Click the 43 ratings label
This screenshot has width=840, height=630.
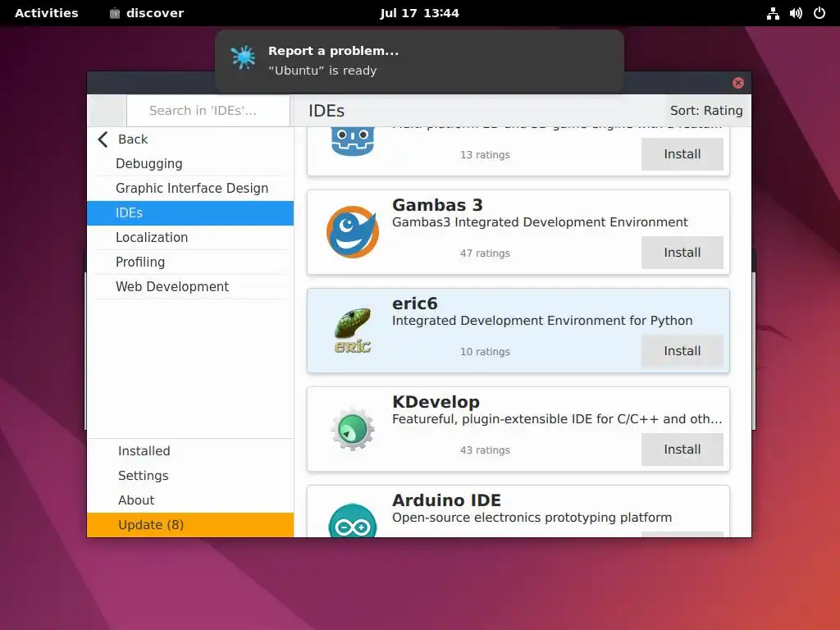[x=485, y=450]
